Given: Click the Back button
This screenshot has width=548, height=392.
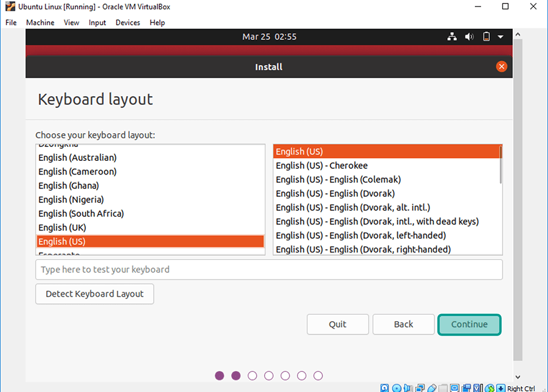Looking at the screenshot, I should tap(403, 324).
